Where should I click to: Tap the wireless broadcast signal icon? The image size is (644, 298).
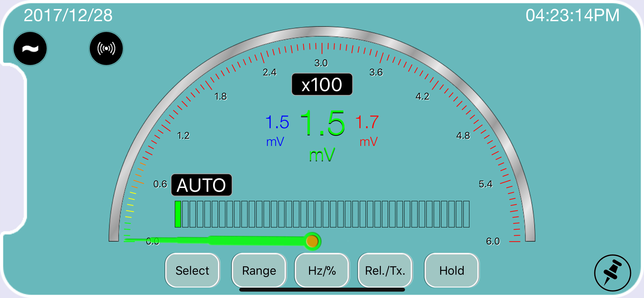(106, 48)
